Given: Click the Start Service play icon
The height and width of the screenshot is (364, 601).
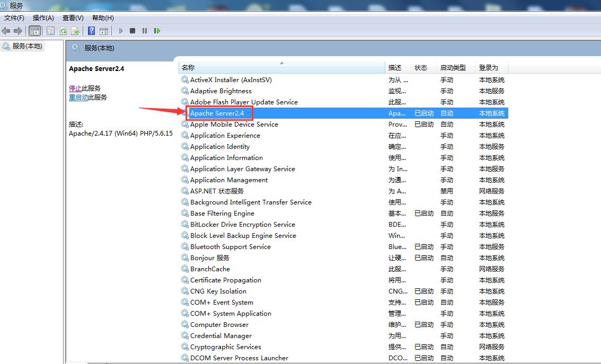Looking at the screenshot, I should coord(121,31).
